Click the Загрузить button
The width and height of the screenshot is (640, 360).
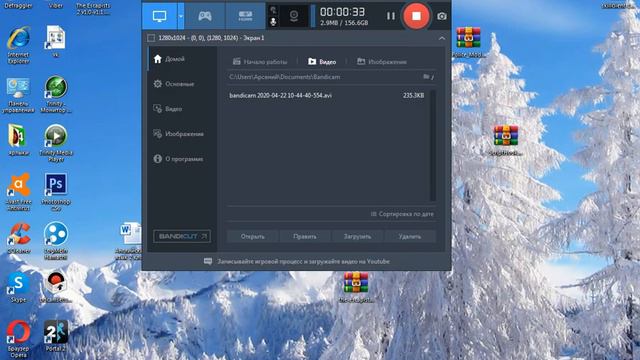[357, 236]
